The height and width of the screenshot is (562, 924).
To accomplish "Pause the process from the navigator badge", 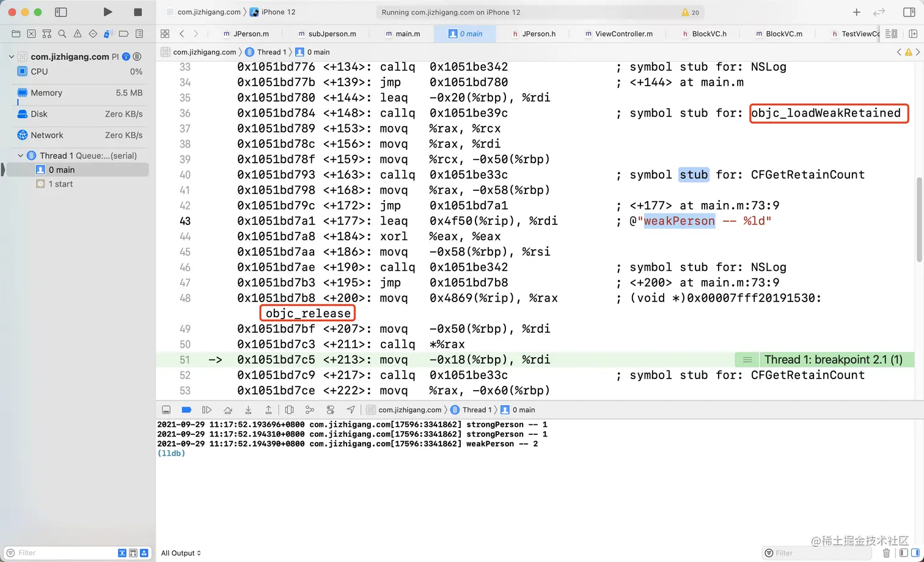I will 137,56.
